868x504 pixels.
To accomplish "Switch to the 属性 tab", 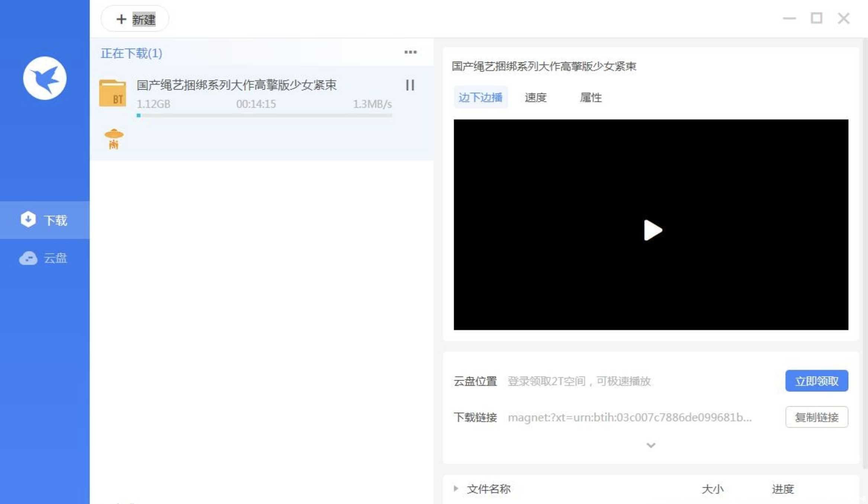I will click(x=591, y=97).
